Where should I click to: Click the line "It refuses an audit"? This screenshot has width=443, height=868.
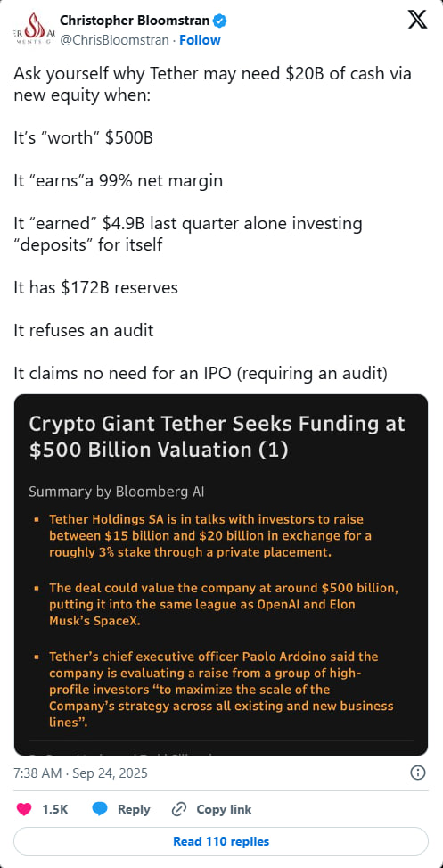click(84, 330)
